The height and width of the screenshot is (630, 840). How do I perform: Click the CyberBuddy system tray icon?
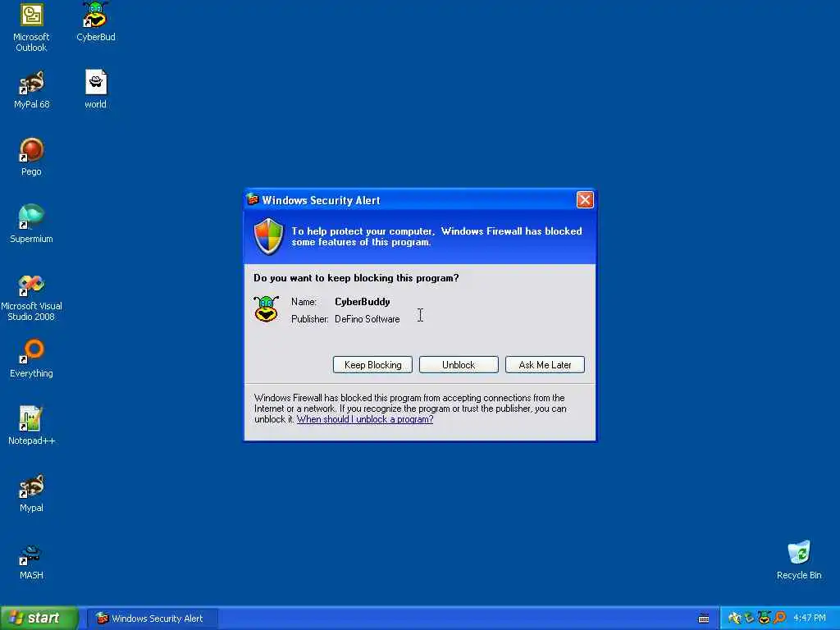point(765,618)
